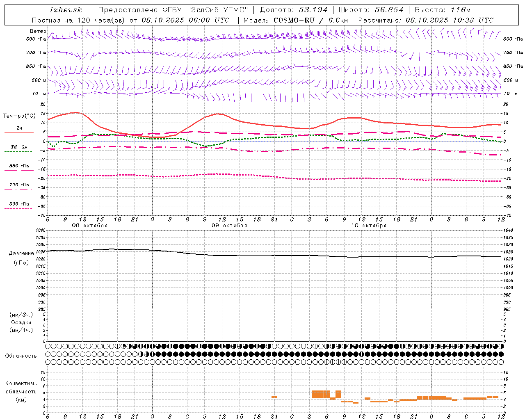
Task: Click the 09 октября date marker
Action: tap(229, 226)
